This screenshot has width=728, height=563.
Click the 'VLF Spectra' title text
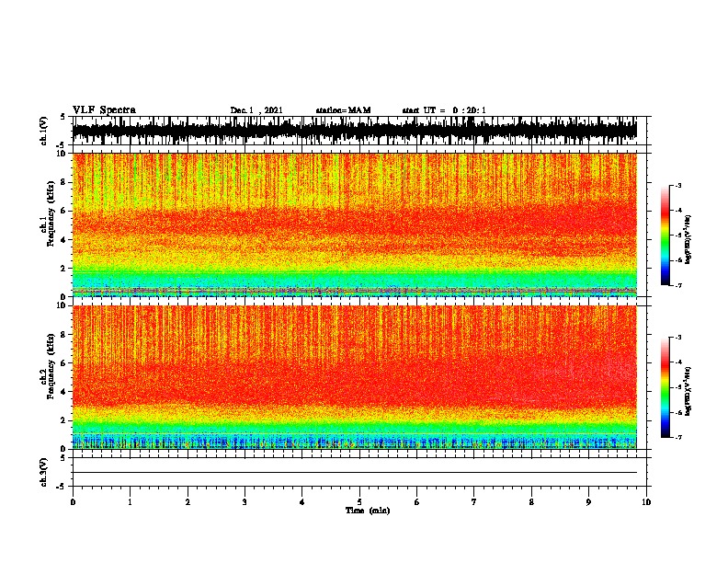tap(104, 110)
